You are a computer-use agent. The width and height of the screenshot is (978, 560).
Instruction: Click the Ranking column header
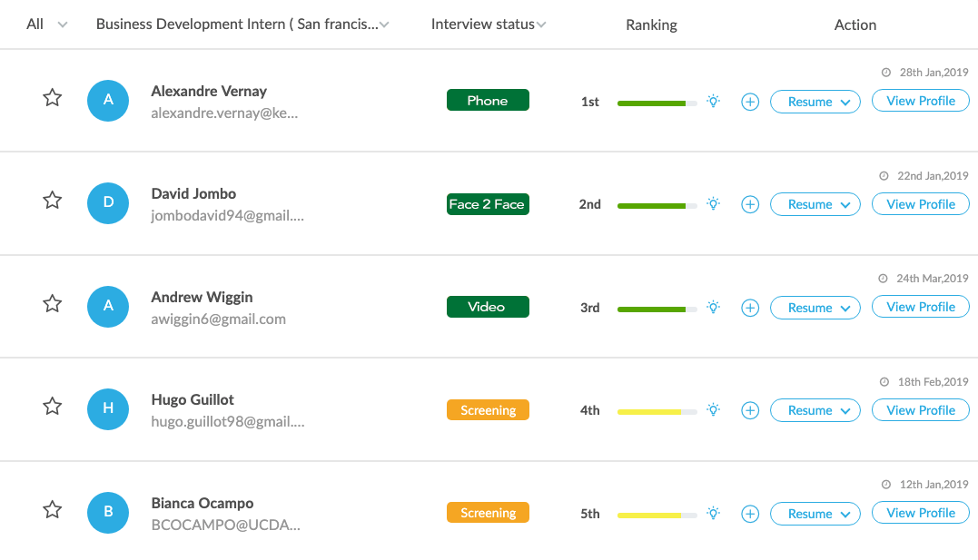[x=651, y=25]
